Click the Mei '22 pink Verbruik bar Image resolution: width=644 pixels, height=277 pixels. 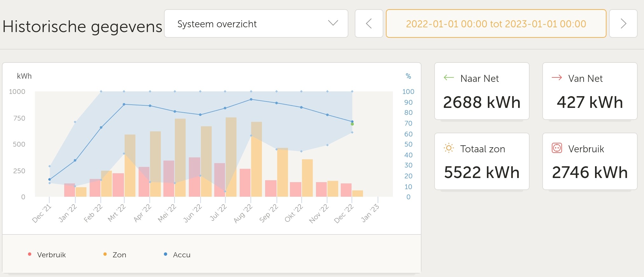point(168,178)
